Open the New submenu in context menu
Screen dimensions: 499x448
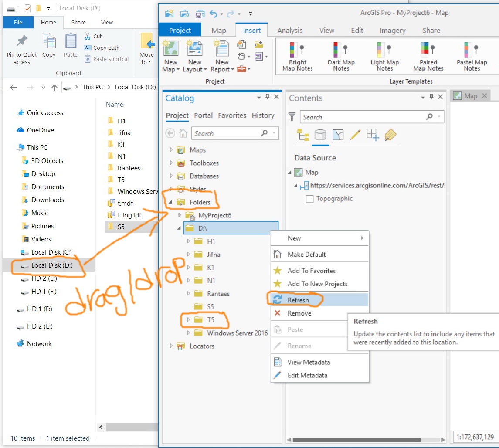(x=319, y=238)
